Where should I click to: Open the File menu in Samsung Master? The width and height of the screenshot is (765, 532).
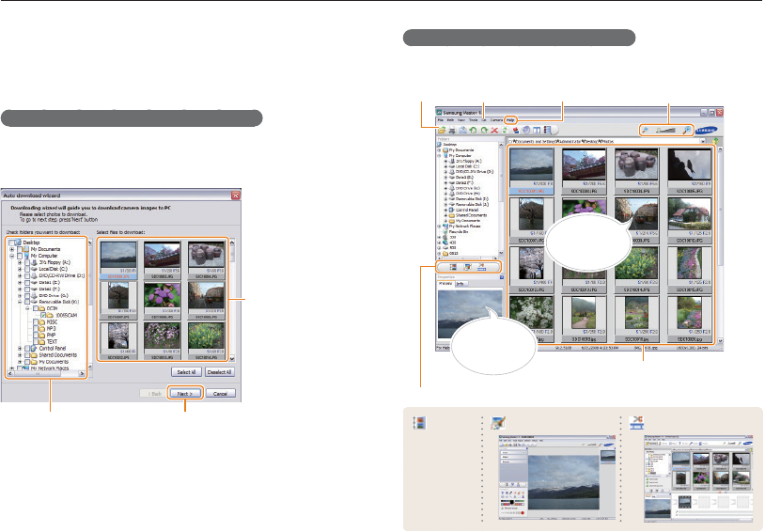(440, 120)
